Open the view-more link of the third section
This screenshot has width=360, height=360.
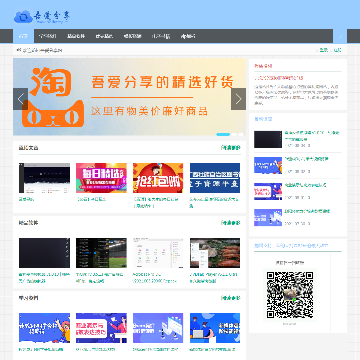[231, 298]
